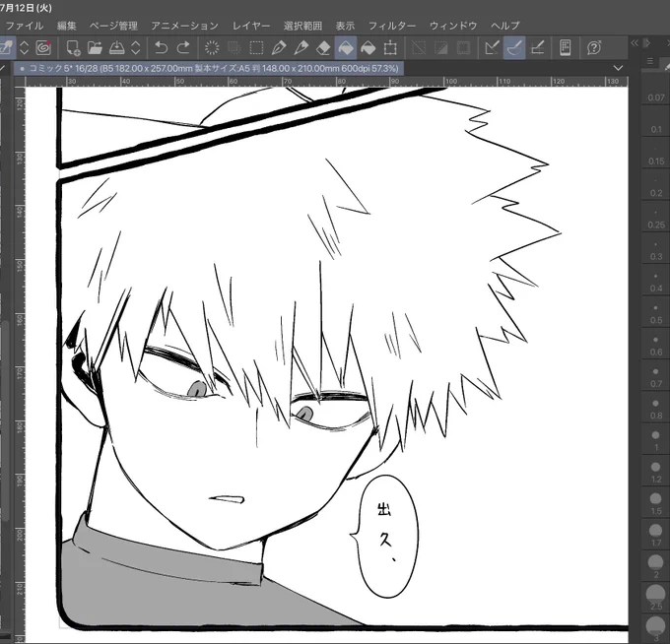Select the Eraser tool icon

(323, 47)
